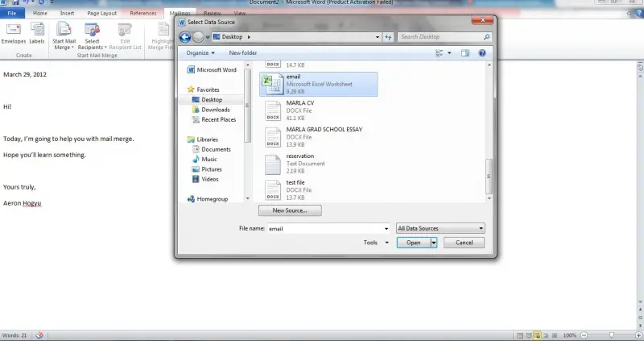
Task: Show the preview pane icon
Action: click(x=465, y=53)
